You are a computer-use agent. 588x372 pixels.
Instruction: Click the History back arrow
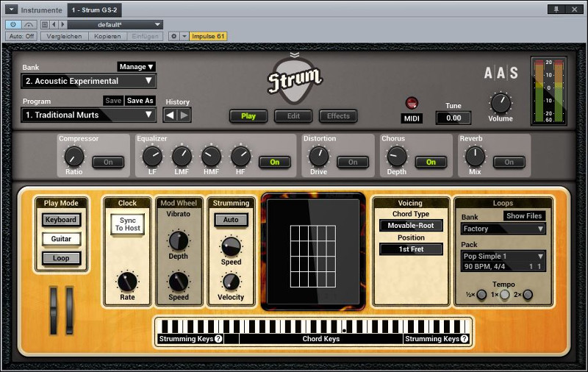click(x=170, y=115)
